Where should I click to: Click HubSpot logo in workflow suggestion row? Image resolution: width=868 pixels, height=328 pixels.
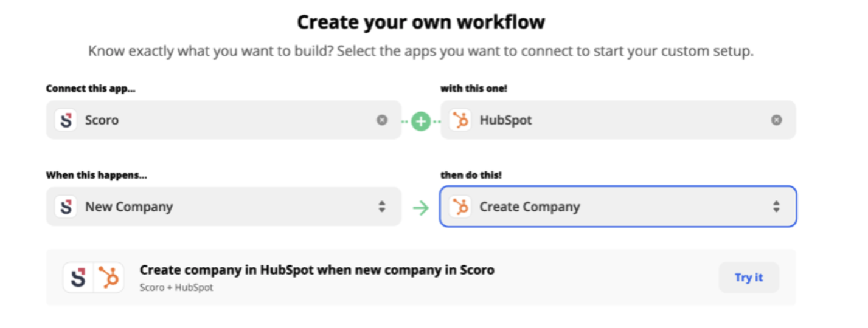109,278
